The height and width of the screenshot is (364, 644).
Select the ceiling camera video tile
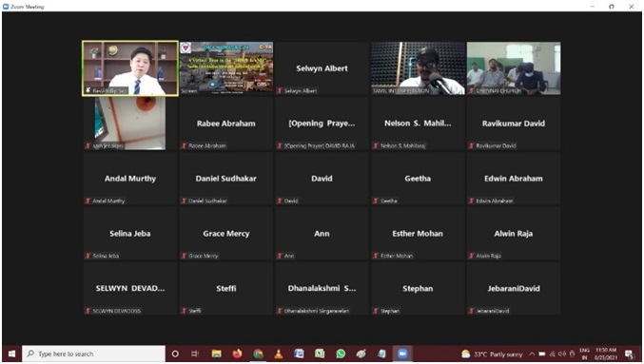130,124
